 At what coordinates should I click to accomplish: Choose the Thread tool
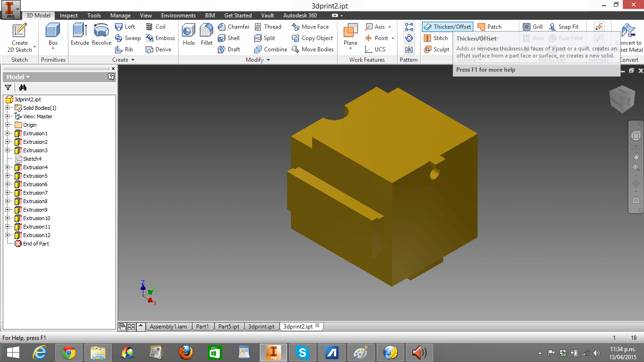tap(268, 27)
